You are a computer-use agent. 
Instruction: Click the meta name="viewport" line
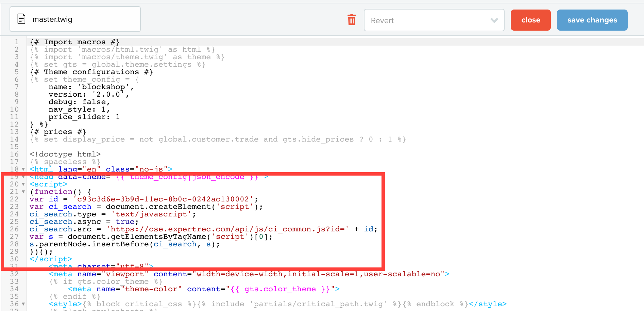click(249, 274)
